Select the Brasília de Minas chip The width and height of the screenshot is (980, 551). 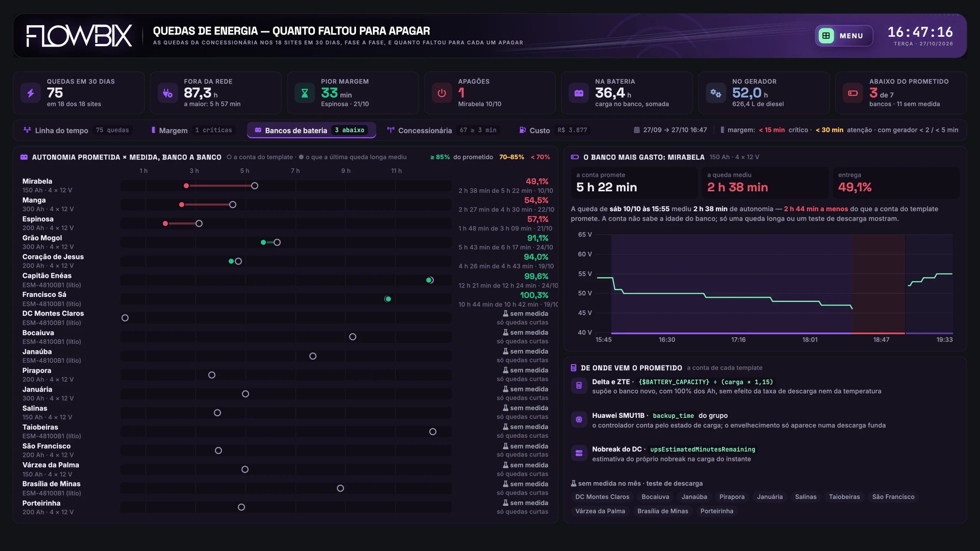click(663, 511)
